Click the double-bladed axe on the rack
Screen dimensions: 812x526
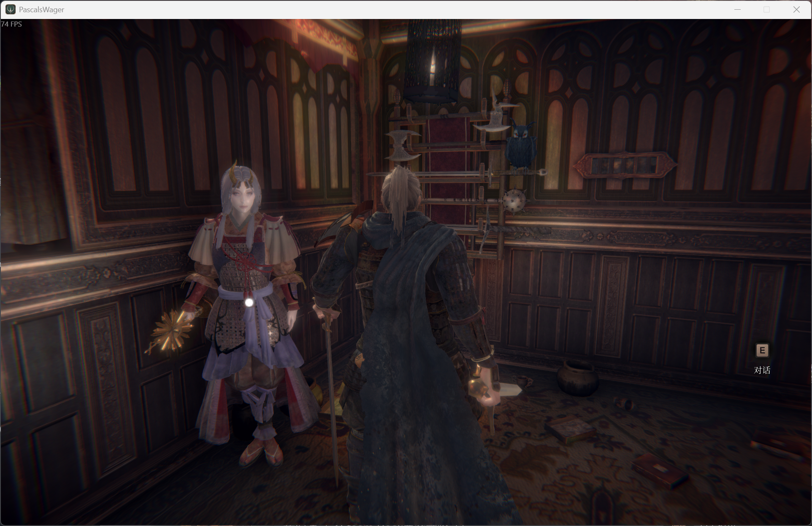coord(401,146)
